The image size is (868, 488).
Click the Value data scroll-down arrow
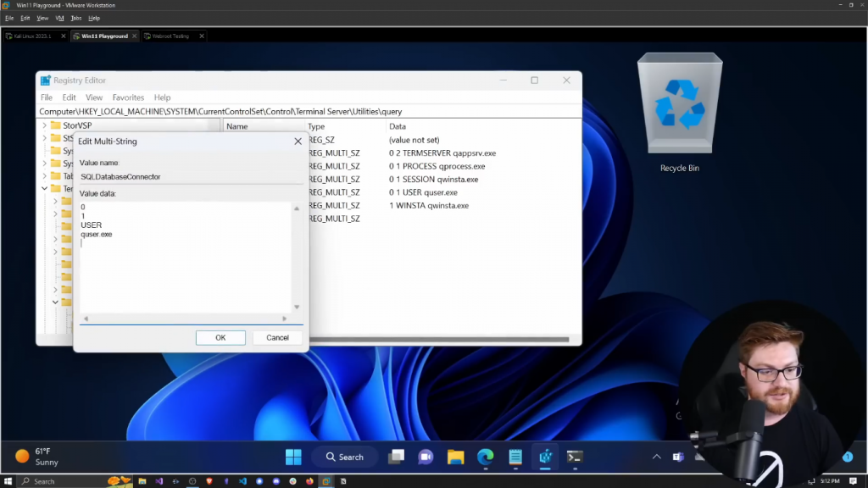click(x=297, y=307)
